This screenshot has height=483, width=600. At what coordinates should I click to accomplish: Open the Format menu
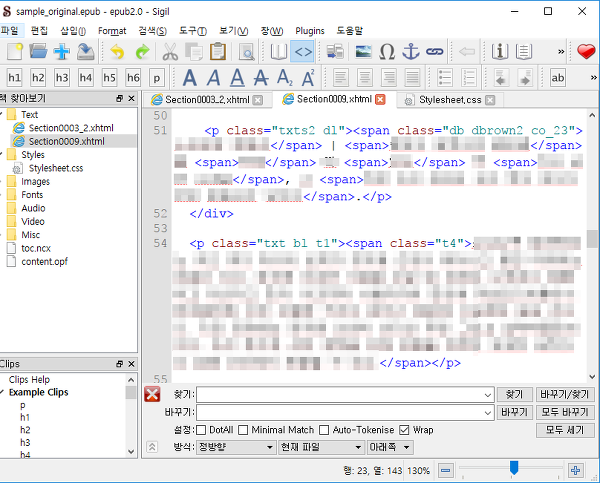[x=112, y=31]
